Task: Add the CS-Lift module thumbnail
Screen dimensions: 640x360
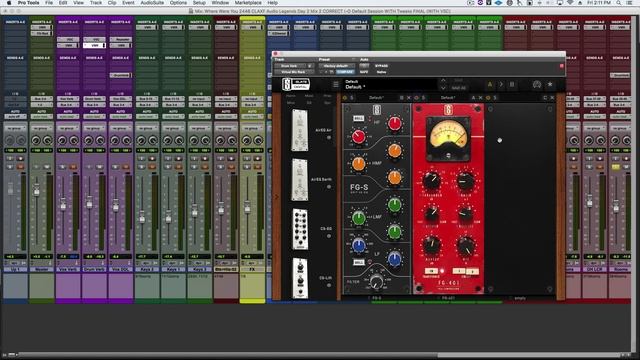Action: pos(300,278)
